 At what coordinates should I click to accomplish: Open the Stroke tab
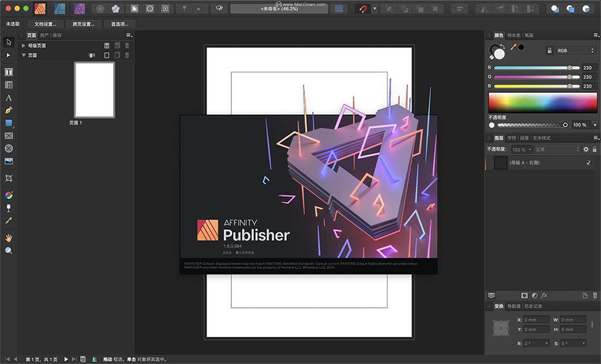click(x=529, y=35)
